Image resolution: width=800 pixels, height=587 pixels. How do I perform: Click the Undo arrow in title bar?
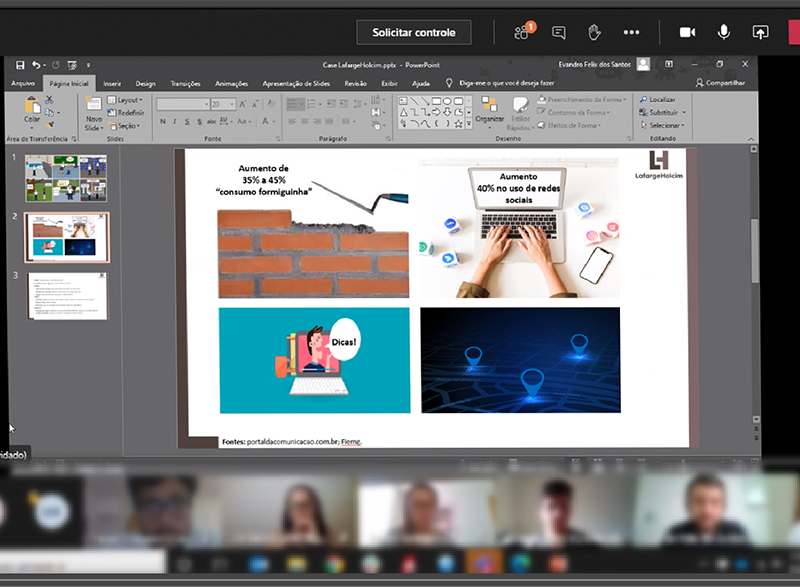click(36, 65)
